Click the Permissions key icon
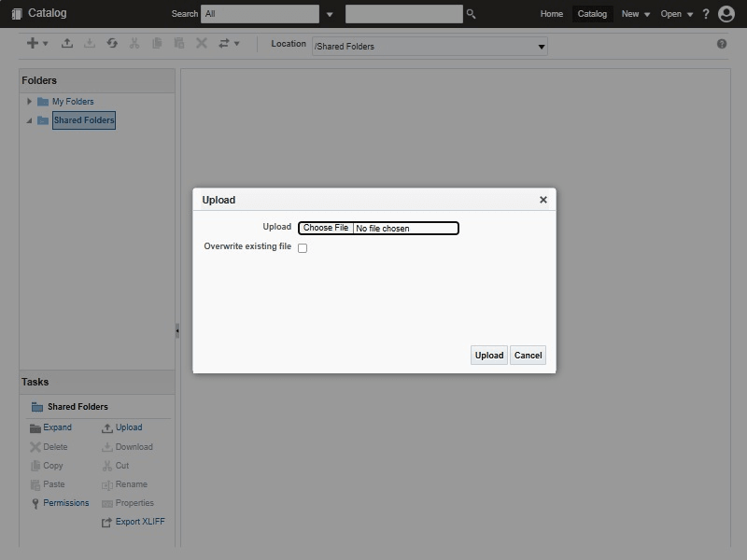 (x=35, y=503)
